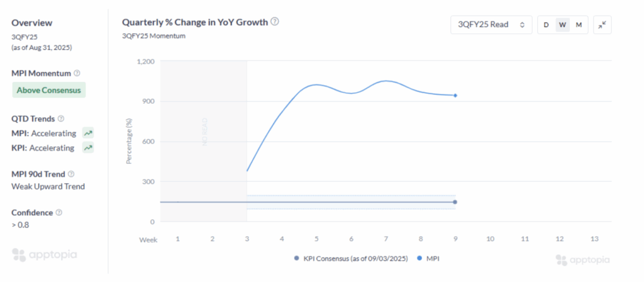The height and width of the screenshot is (282, 644).
Task: Click help icon beside chart title
Action: pos(275,21)
